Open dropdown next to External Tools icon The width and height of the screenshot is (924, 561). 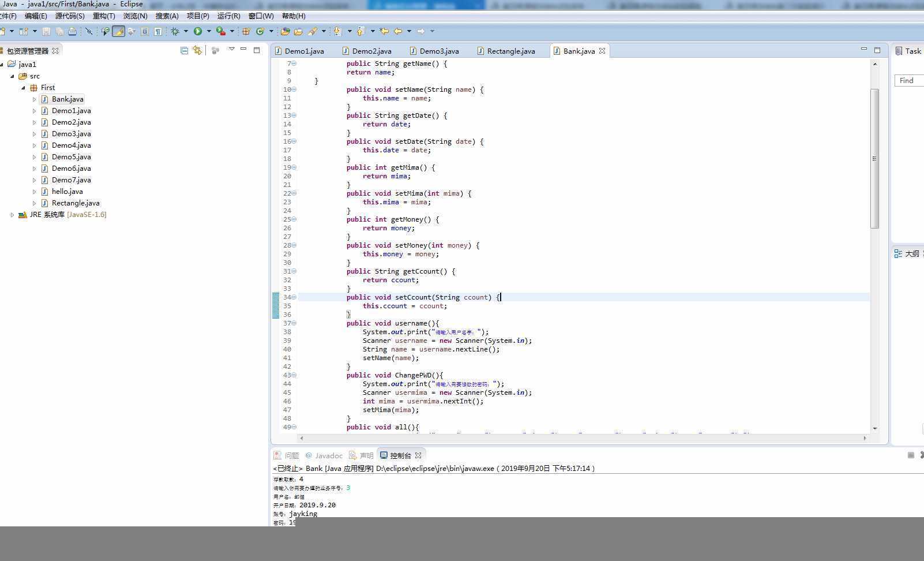tap(232, 31)
